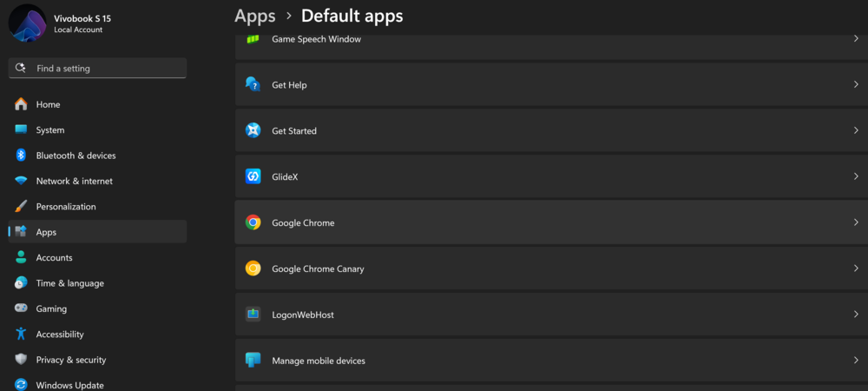868x391 pixels.
Task: Click the Manage mobile devices label text
Action: tap(319, 361)
